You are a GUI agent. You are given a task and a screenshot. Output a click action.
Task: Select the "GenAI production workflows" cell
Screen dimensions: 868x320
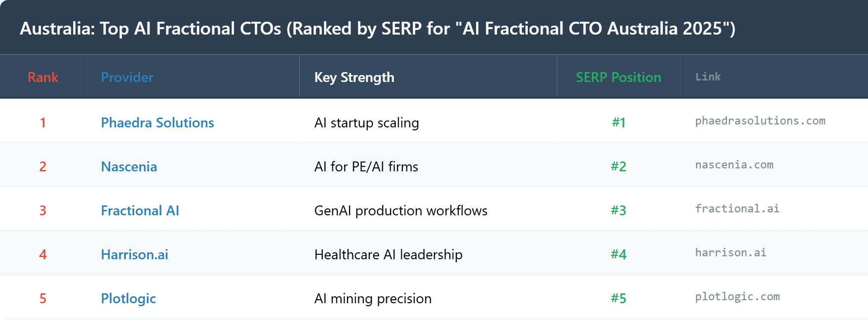pos(400,210)
